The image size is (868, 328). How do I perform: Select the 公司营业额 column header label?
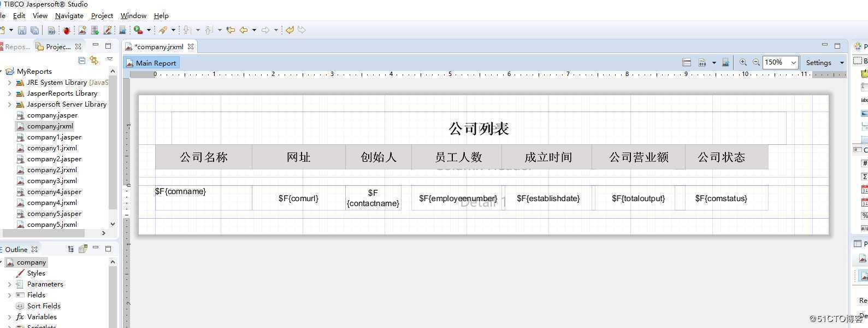pyautogui.click(x=639, y=157)
